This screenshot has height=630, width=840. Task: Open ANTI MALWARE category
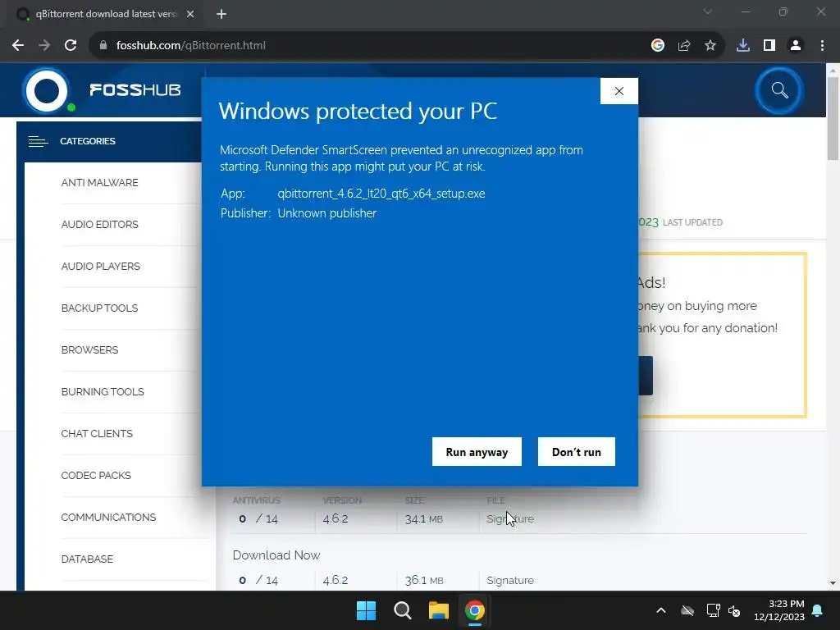tap(99, 183)
